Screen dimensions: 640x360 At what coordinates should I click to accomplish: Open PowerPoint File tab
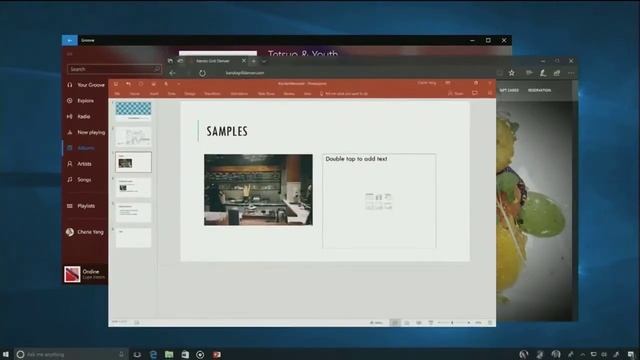pyautogui.click(x=117, y=94)
